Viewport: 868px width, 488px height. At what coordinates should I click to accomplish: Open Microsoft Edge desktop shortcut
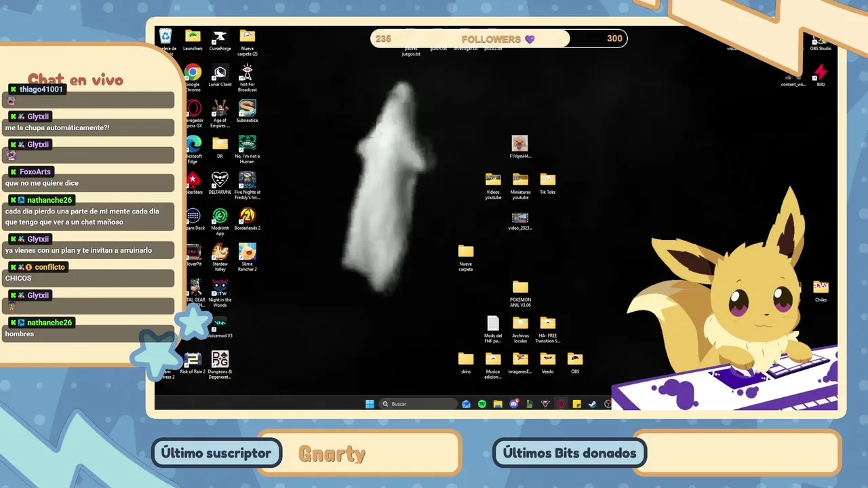[193, 150]
